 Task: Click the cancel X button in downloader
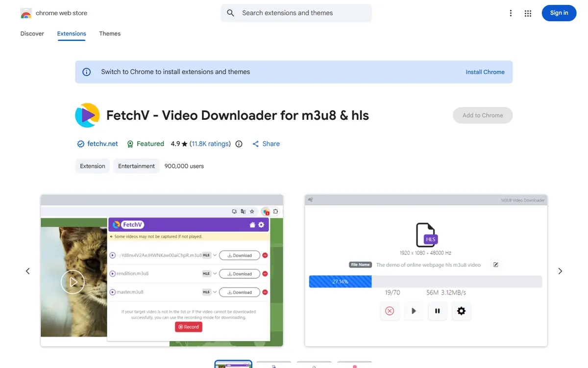390,311
